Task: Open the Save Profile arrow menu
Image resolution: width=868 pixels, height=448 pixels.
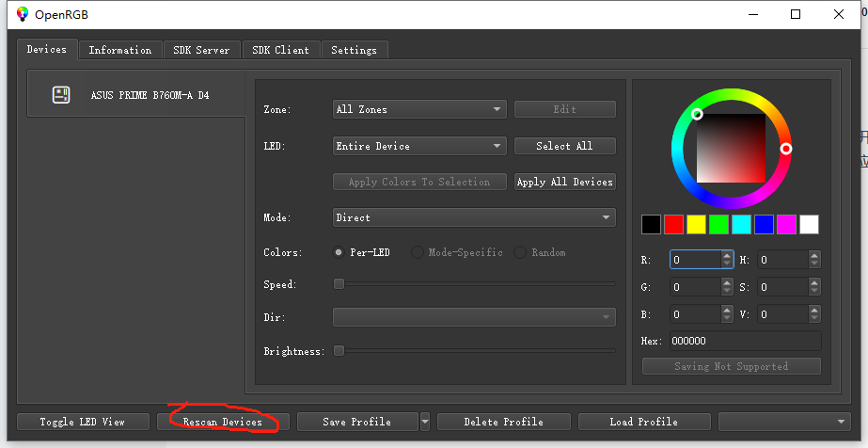Action: pyautogui.click(x=424, y=422)
